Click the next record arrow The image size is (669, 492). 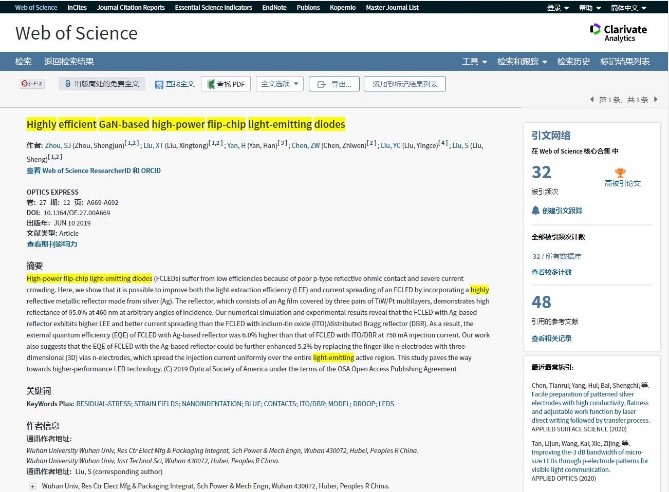tap(656, 99)
